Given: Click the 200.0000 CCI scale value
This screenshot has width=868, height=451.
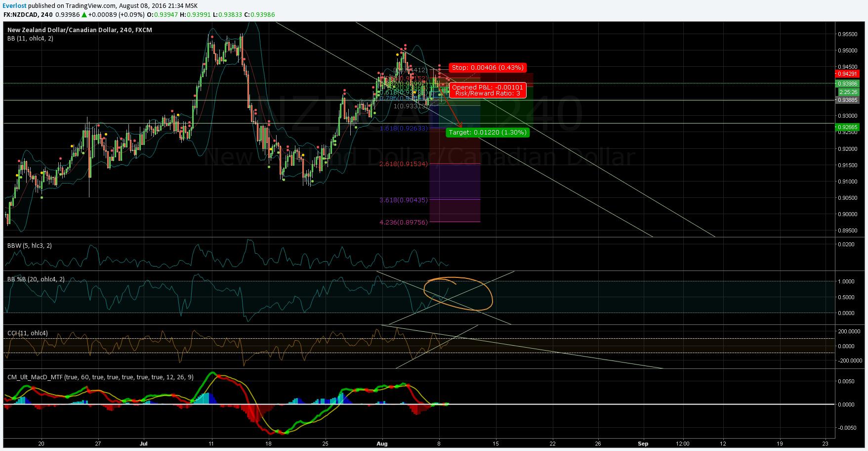Looking at the screenshot, I should 849,331.
